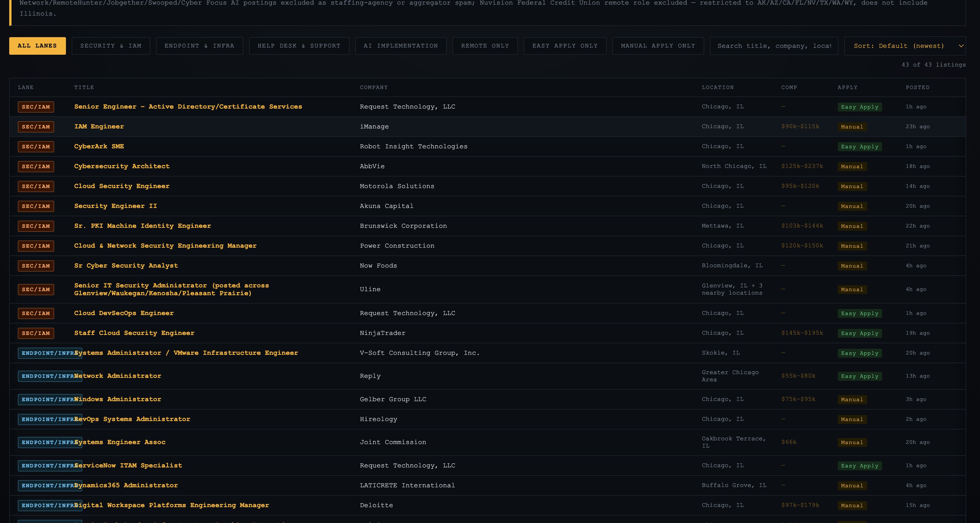
Task: Click the Easy Apply badge for V-Soft Consulting
Action: [x=859, y=353]
